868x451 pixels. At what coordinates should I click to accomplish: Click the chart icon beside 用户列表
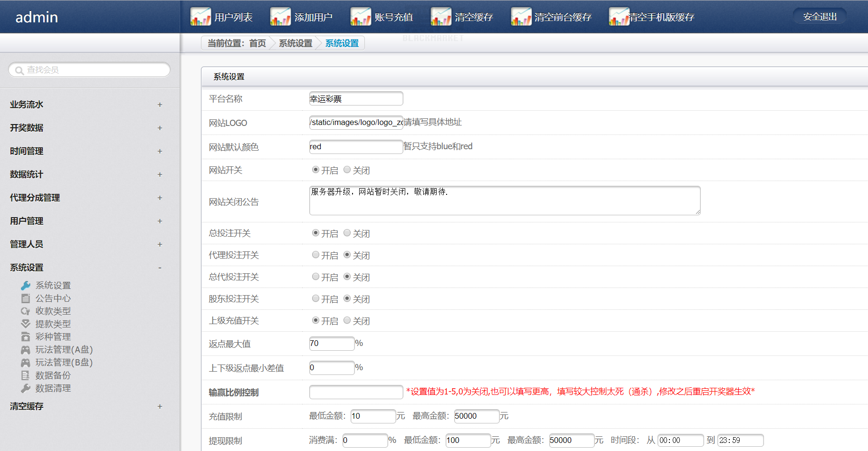[200, 17]
